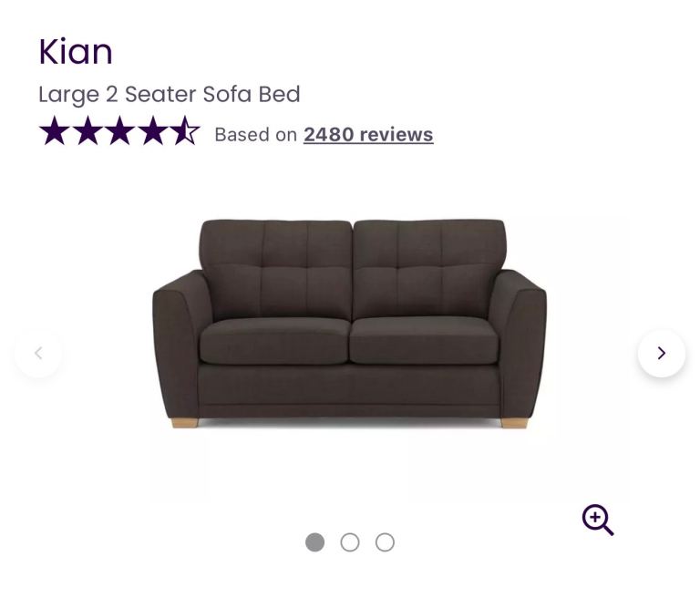Click the left seat cushion of the sofa
Image resolution: width=700 pixels, height=598 pixels.
click(273, 341)
